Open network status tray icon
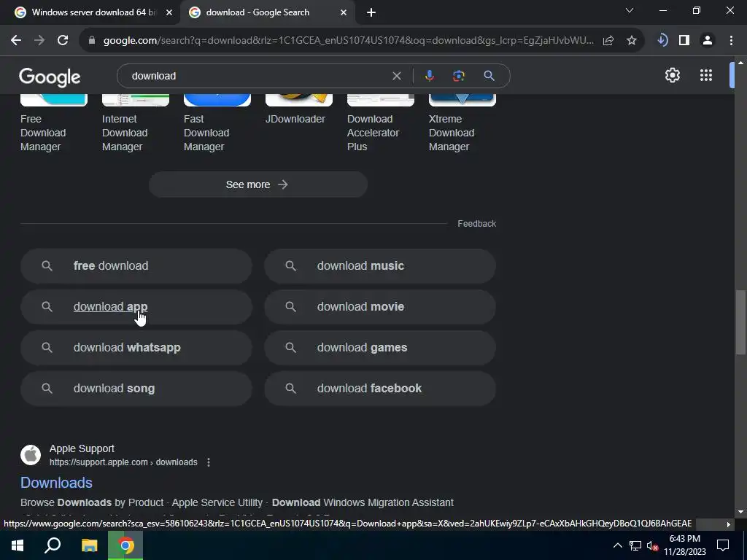 (635, 545)
